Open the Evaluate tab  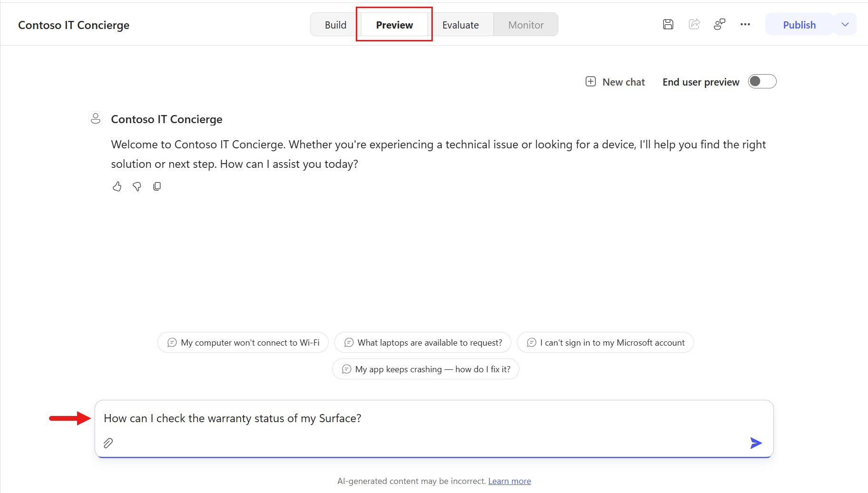(x=460, y=25)
